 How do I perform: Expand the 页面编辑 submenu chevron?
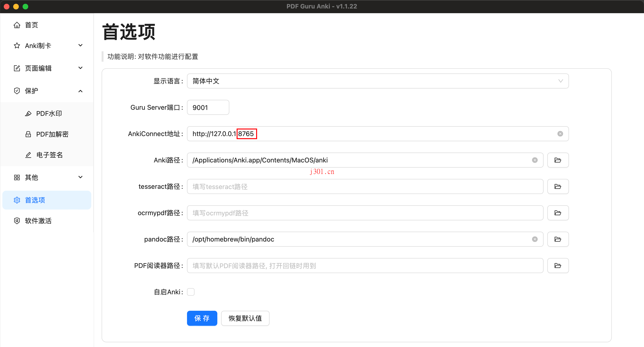coord(80,68)
